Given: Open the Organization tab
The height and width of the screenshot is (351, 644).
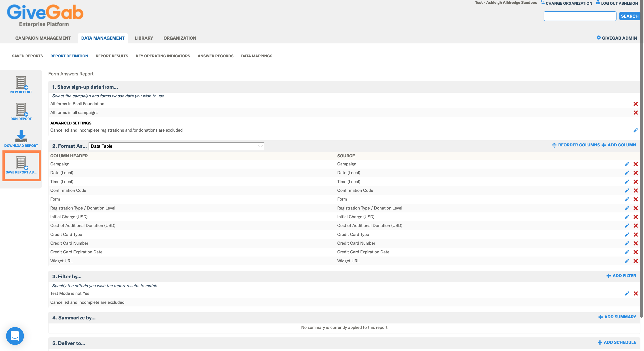Looking at the screenshot, I should (x=180, y=38).
